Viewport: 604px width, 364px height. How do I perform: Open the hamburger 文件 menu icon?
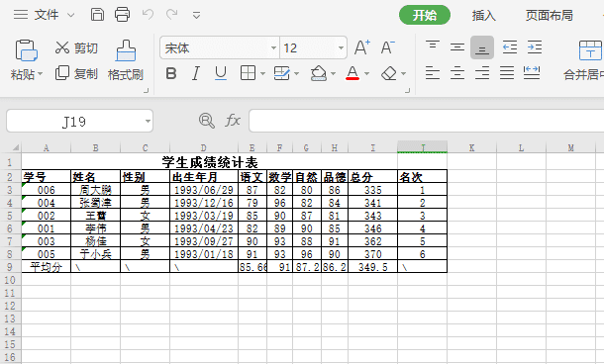pos(21,15)
